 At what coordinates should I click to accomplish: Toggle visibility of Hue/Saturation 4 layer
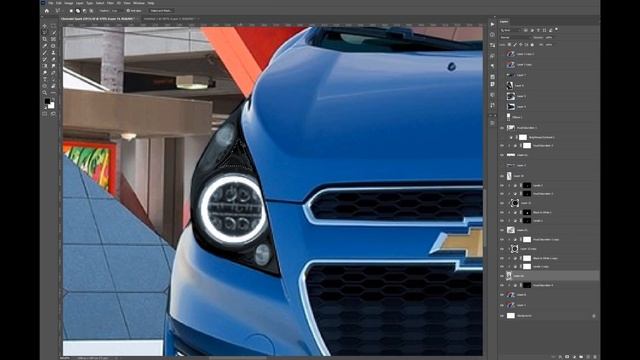pyautogui.click(x=502, y=285)
